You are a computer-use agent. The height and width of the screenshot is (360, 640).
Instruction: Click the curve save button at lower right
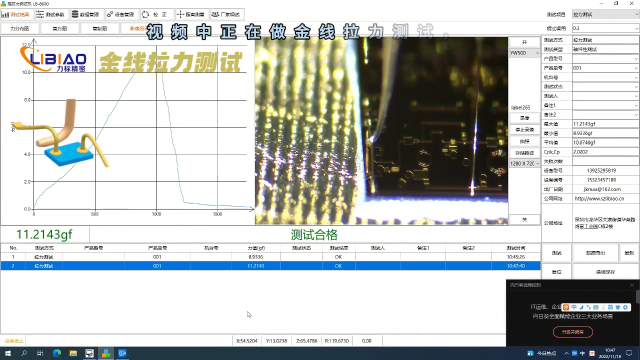point(605,272)
